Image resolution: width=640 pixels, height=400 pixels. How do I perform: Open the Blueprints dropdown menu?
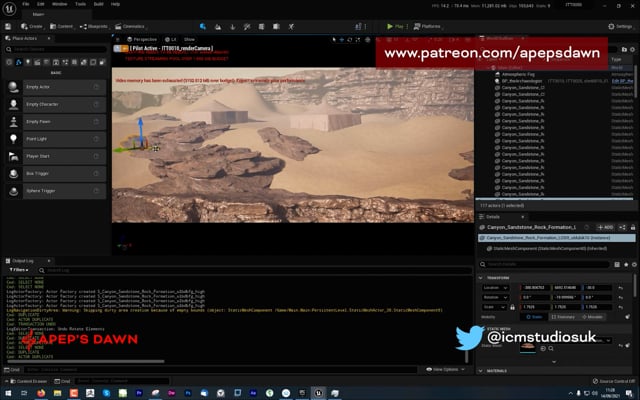(x=94, y=27)
